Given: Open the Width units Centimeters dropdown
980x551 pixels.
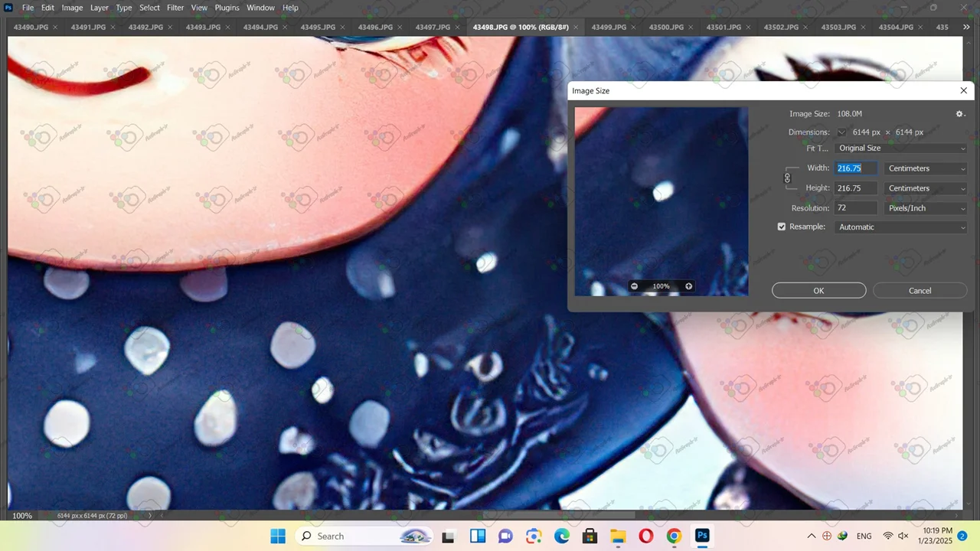Looking at the screenshot, I should 926,168.
